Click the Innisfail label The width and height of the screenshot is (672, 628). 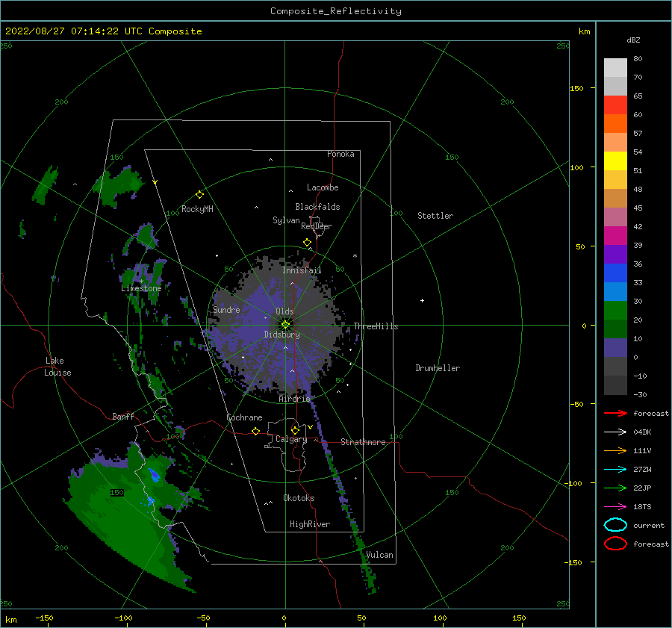tap(302, 270)
